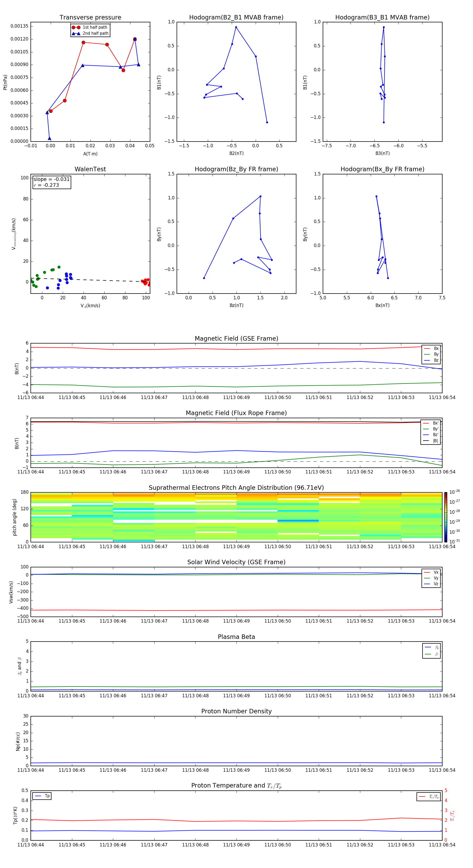
Task: Click the 'Transverse pressure' plot title
Action: 90,18
